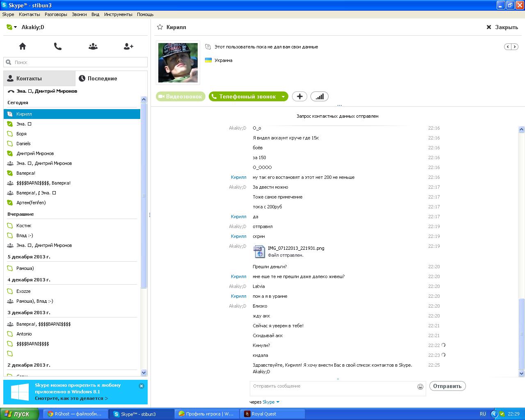Open group chat $$$$BARNI$$$$, Валерка!
The height and width of the screenshot is (420, 525).
(72, 183)
